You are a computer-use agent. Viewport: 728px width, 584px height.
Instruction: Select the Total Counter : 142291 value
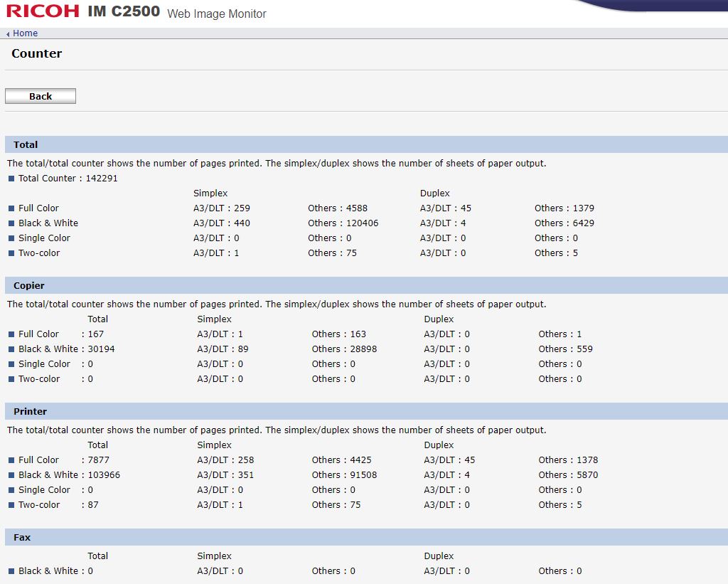click(x=68, y=179)
